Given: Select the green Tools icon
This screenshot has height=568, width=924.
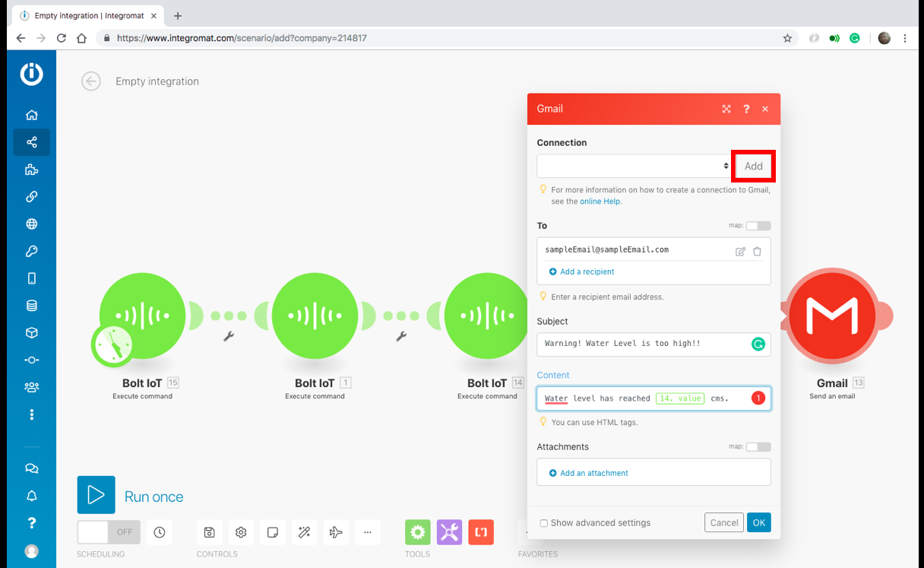Looking at the screenshot, I should point(417,532).
